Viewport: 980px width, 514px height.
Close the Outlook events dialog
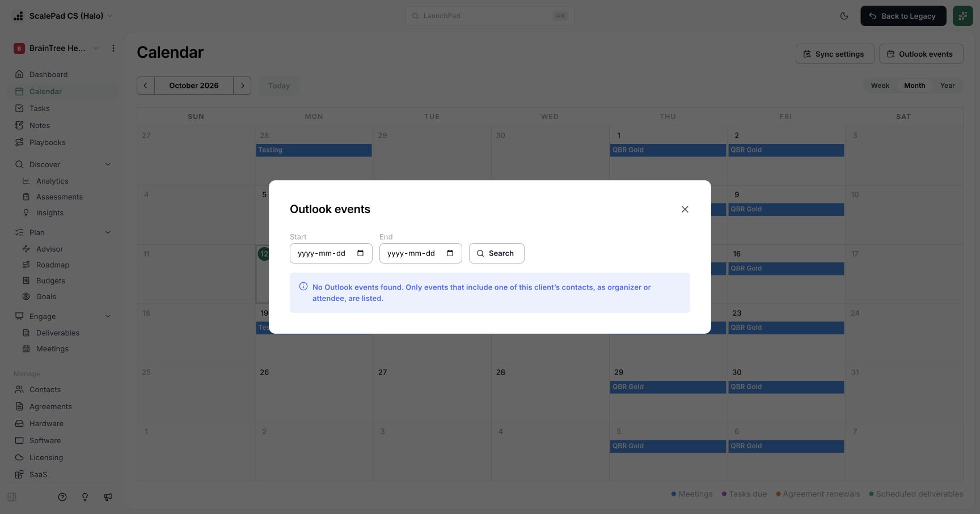click(685, 209)
